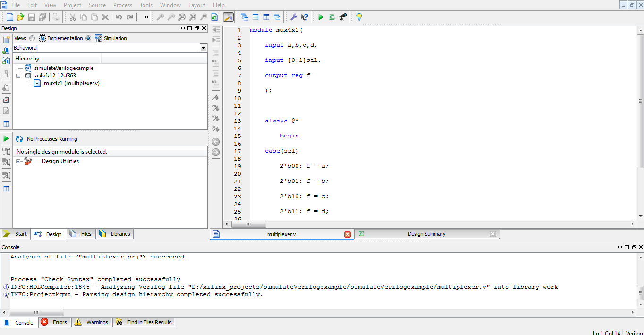This screenshot has width=644, height=335.
Task: Undo the last edit via toolbar
Action: 119,17
